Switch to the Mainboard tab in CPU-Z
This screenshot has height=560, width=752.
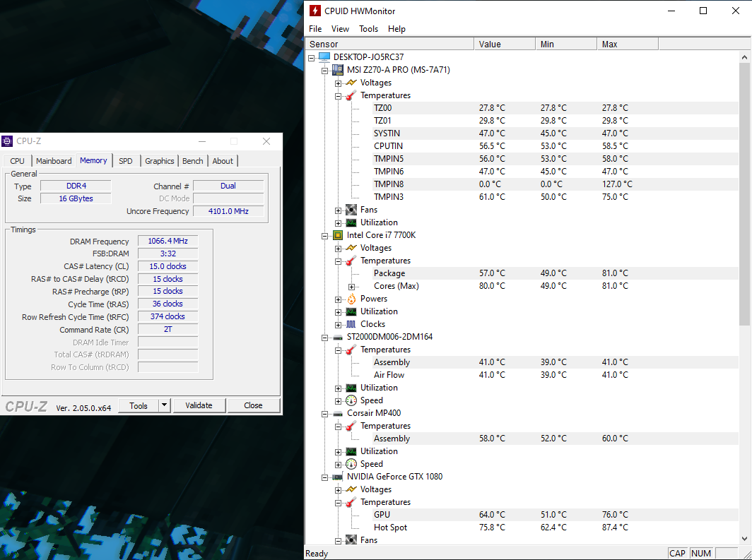pyautogui.click(x=54, y=161)
